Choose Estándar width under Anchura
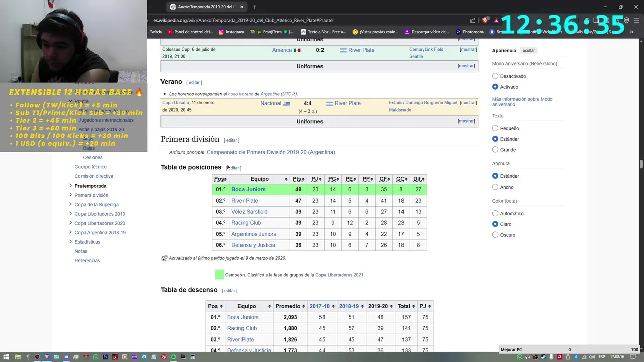 pos(495,176)
